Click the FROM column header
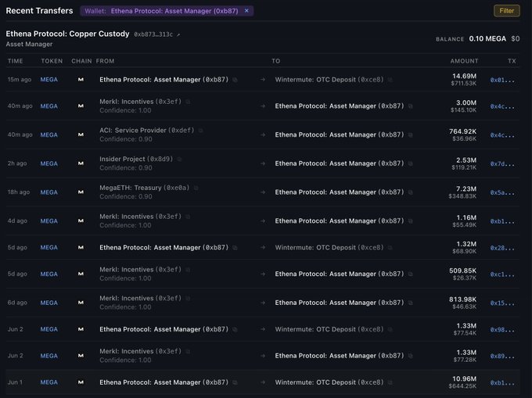532x398 pixels. 105,61
